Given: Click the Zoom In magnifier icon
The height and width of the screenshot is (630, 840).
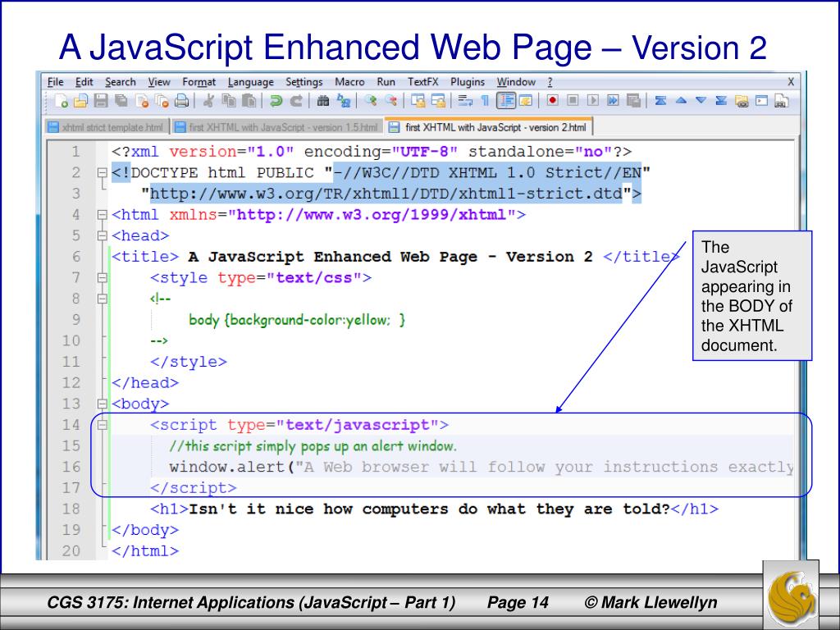Looking at the screenshot, I should click(370, 100).
